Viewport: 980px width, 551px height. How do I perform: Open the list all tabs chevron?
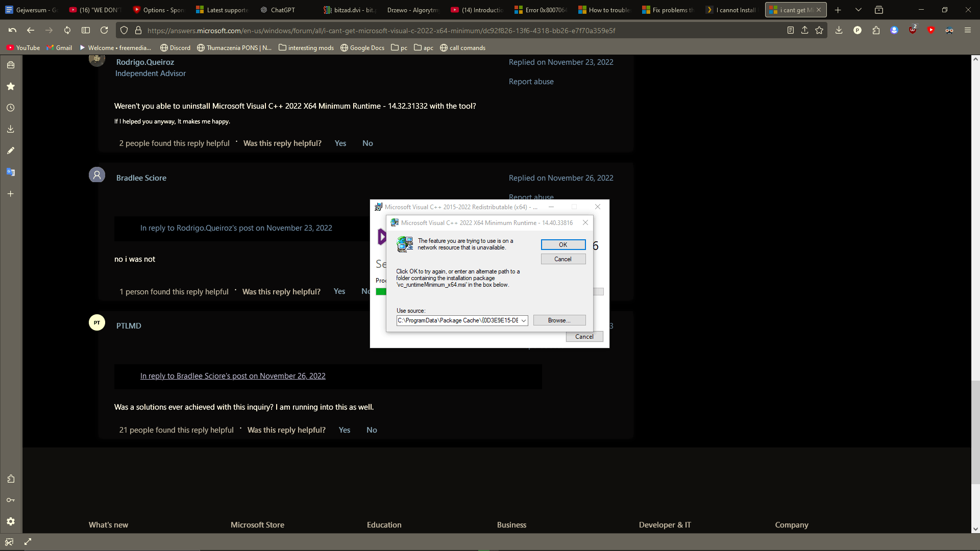pyautogui.click(x=859, y=10)
